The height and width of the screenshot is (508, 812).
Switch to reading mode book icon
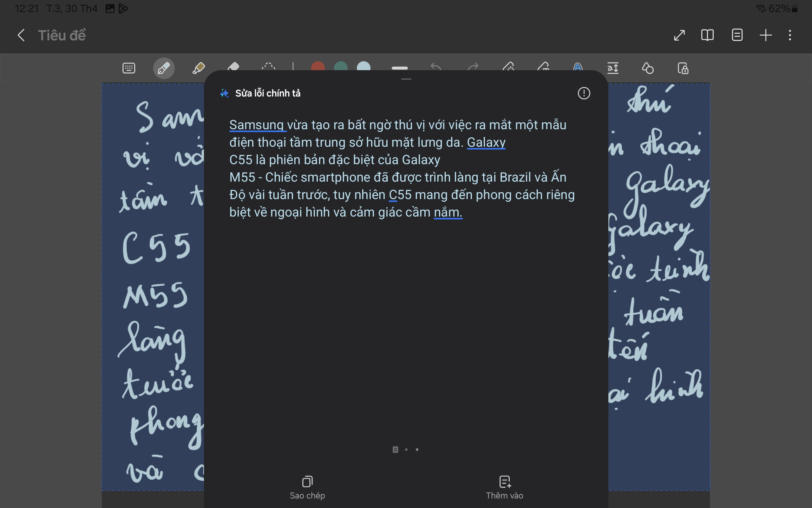(x=707, y=35)
